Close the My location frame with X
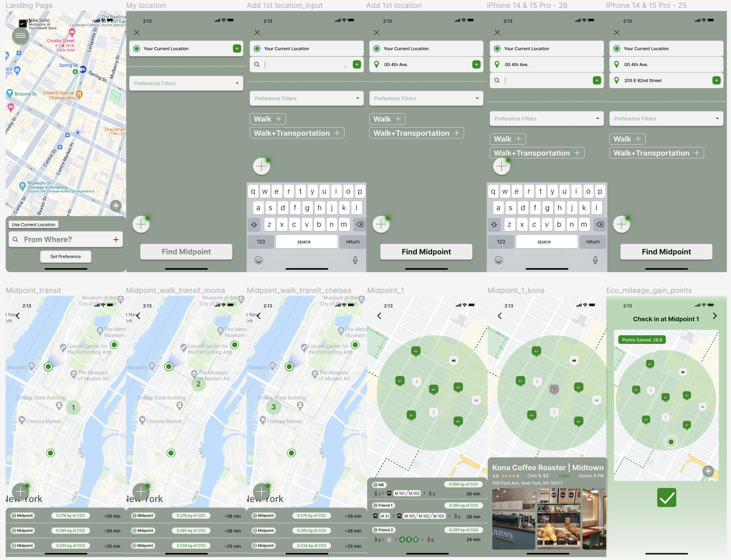The height and width of the screenshot is (560, 731). pos(136,32)
